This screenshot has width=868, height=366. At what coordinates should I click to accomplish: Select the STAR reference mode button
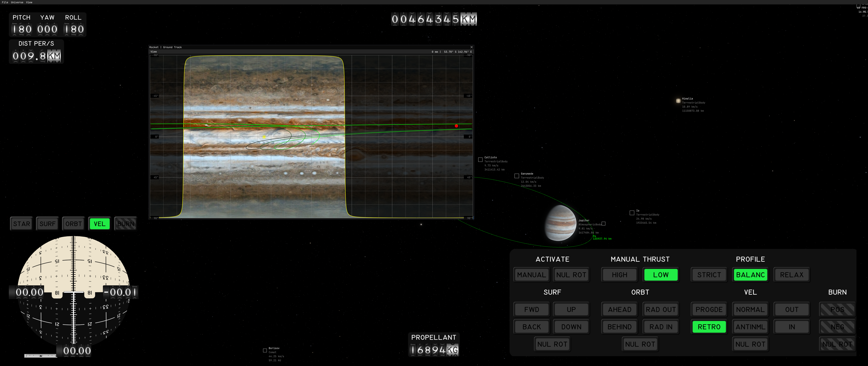(22, 224)
